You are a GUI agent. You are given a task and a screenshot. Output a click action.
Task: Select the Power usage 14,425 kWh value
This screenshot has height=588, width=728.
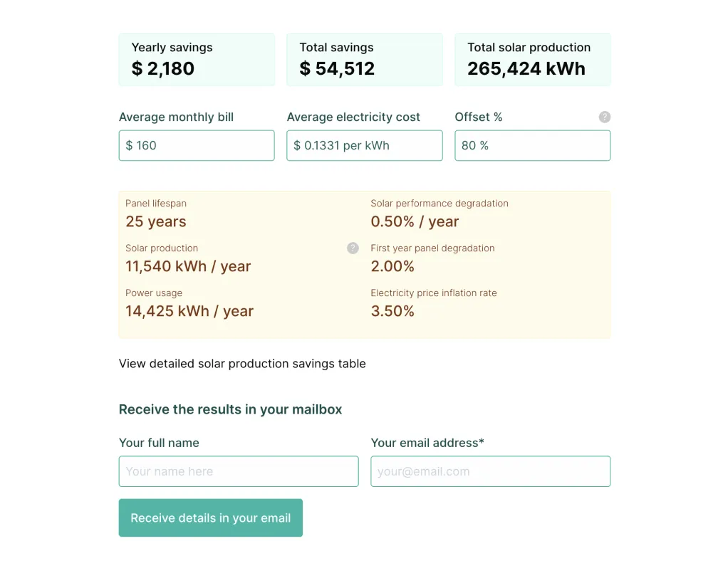pos(189,312)
